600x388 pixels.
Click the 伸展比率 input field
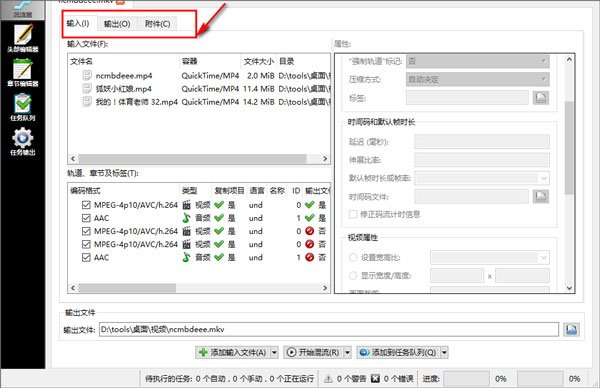point(482,160)
